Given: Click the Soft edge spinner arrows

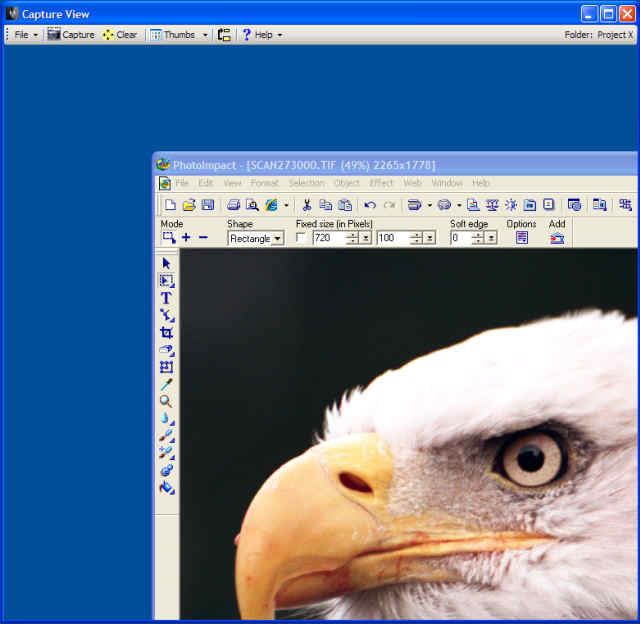Looking at the screenshot, I should click(x=478, y=238).
